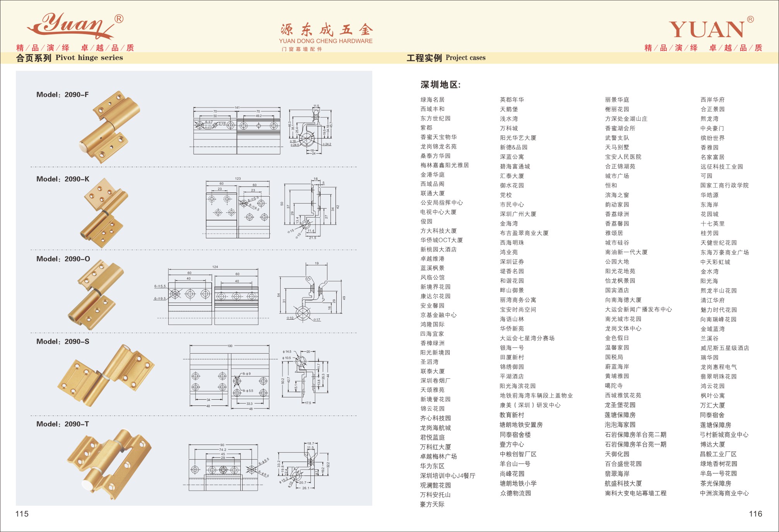Click the Model 2090-F hinge photo
Image resolution: width=779 pixels, height=532 pixels.
click(x=109, y=127)
